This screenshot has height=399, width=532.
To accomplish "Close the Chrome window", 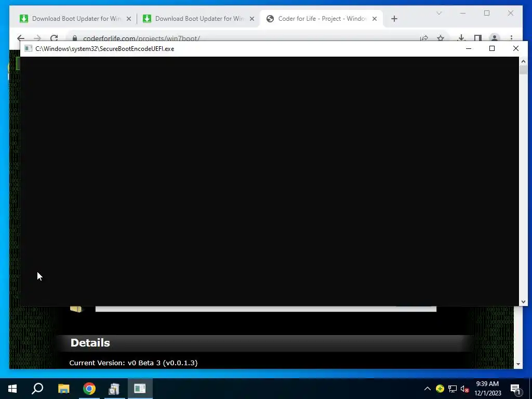I will (x=511, y=13).
